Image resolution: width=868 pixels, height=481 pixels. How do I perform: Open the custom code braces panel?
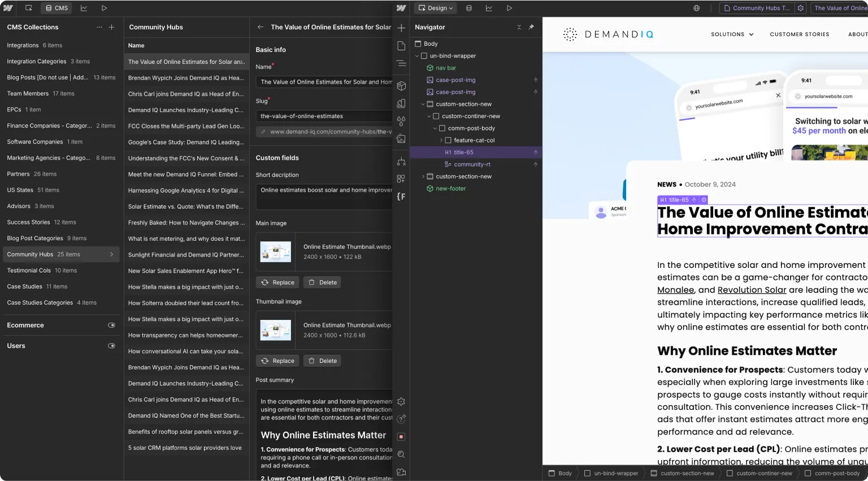[x=401, y=196]
